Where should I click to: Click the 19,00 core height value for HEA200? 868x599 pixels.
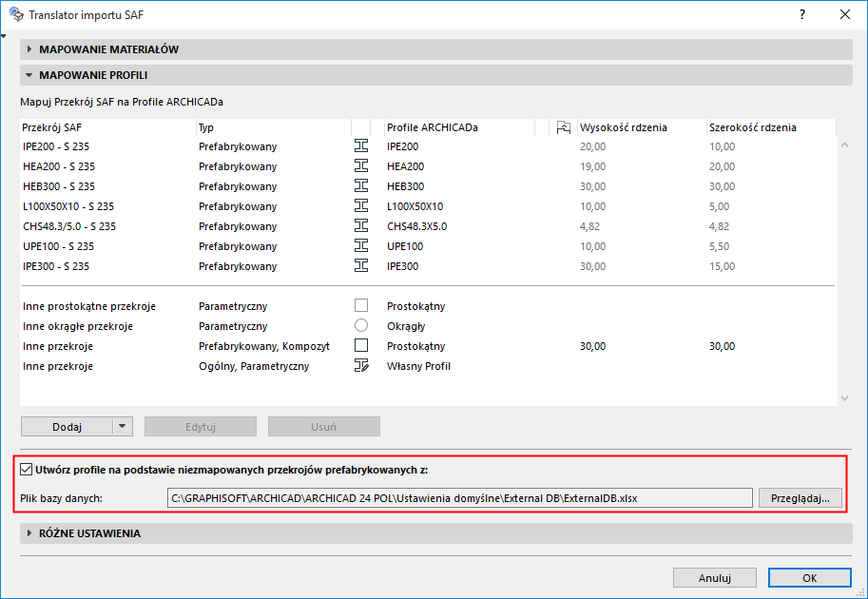pos(592,166)
